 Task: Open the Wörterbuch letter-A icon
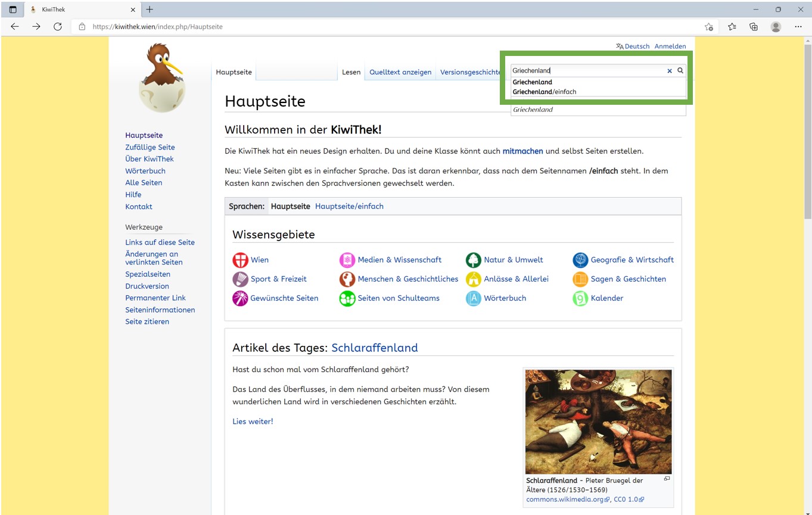[x=473, y=298]
